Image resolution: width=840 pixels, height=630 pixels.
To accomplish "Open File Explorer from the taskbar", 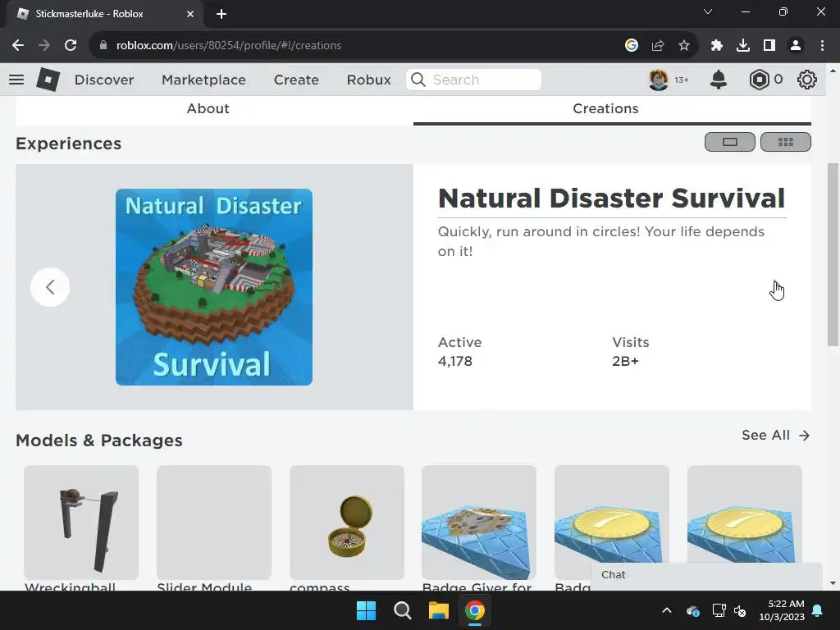I will pos(438,610).
